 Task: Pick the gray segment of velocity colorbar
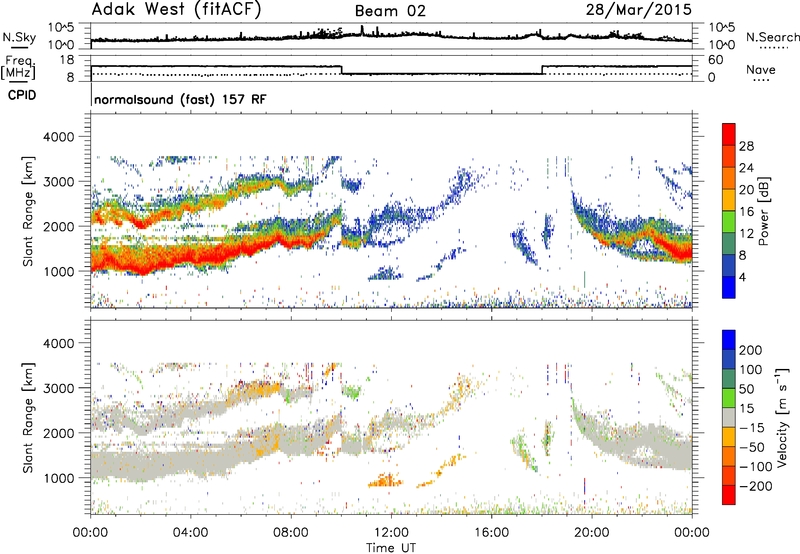(x=729, y=417)
